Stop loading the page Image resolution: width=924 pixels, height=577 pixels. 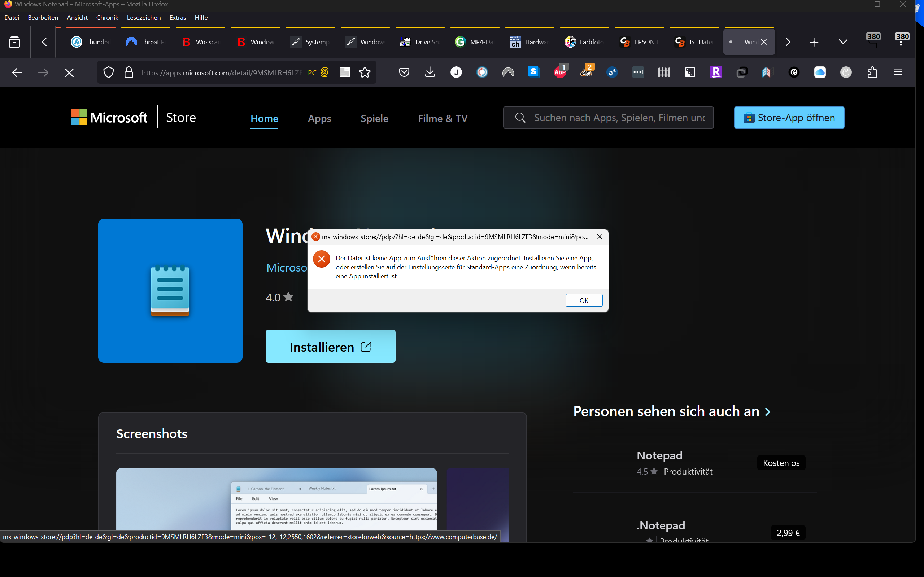(x=69, y=72)
